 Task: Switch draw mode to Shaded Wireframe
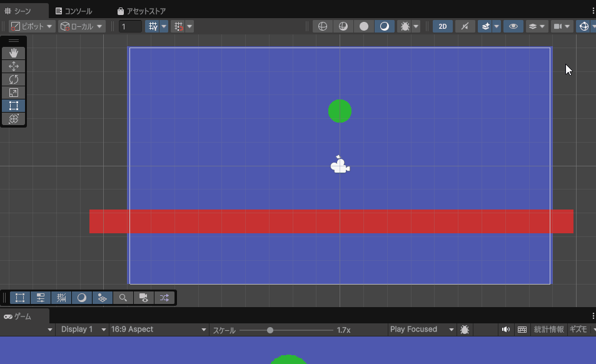(343, 26)
